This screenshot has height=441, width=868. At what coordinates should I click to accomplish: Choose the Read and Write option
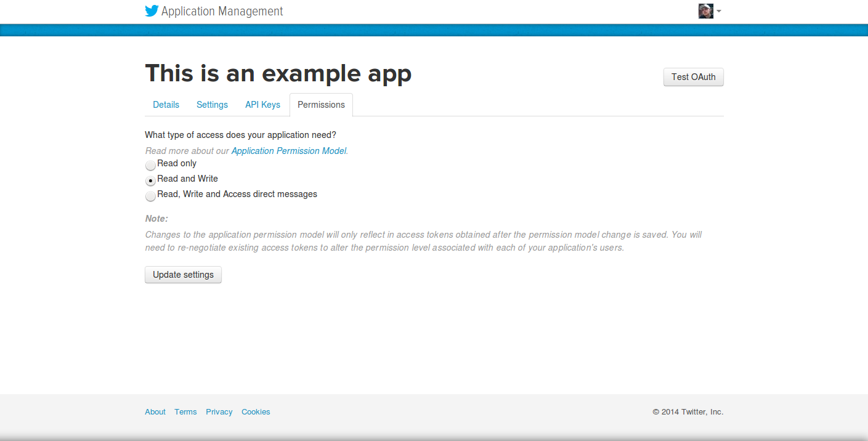[150, 180]
